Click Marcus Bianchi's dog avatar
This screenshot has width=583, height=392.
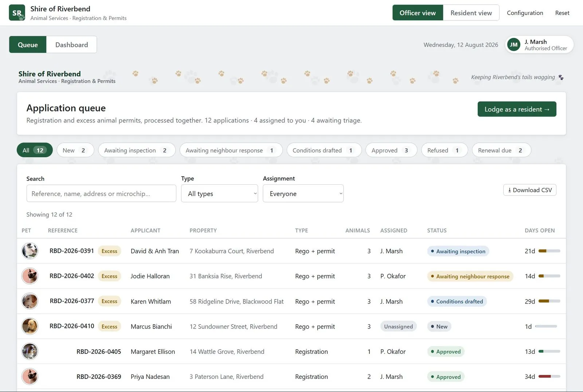click(30, 326)
